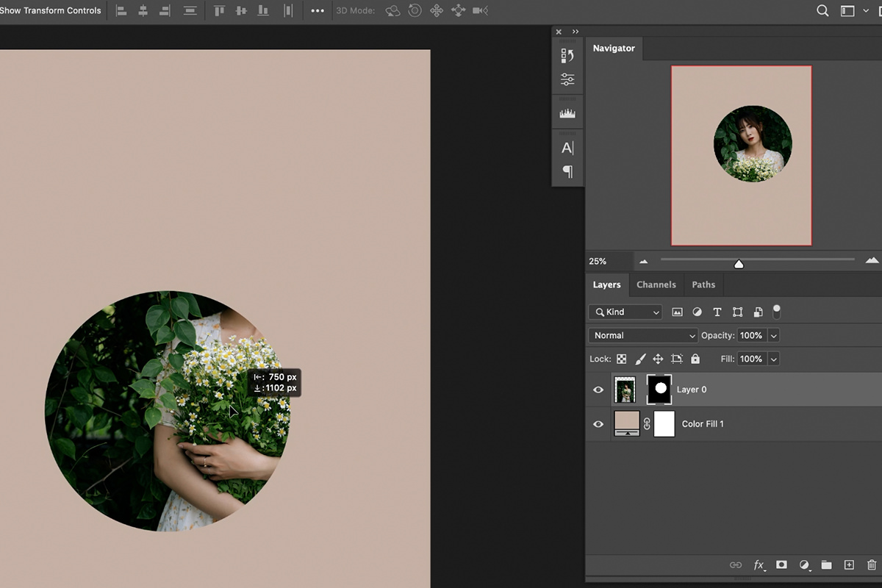The height and width of the screenshot is (588, 882).
Task: Click the fx layer style icon
Action: pyautogui.click(x=759, y=565)
